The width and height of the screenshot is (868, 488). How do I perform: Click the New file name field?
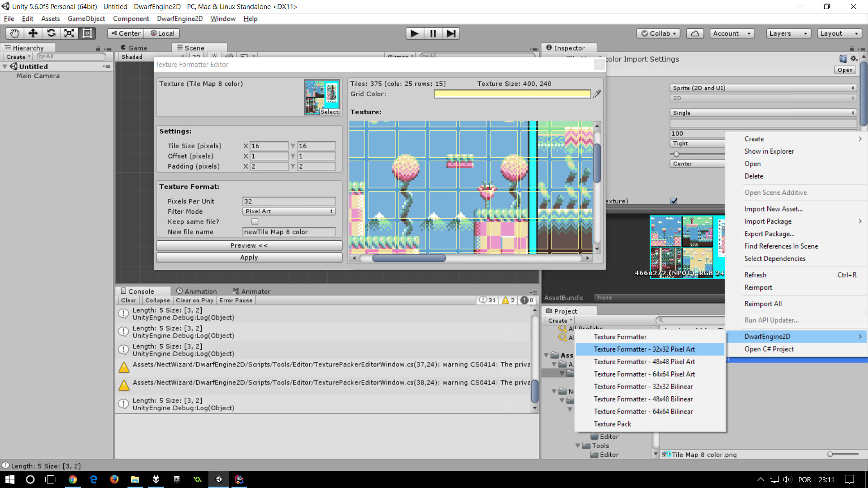(x=289, y=232)
